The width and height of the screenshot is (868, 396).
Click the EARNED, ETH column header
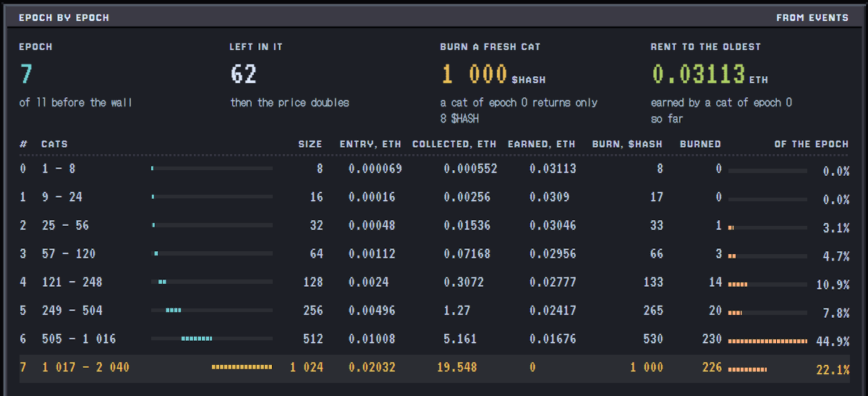pos(542,144)
